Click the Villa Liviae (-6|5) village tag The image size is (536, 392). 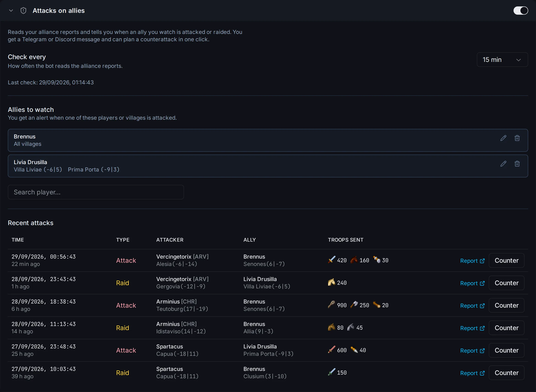pos(38,170)
